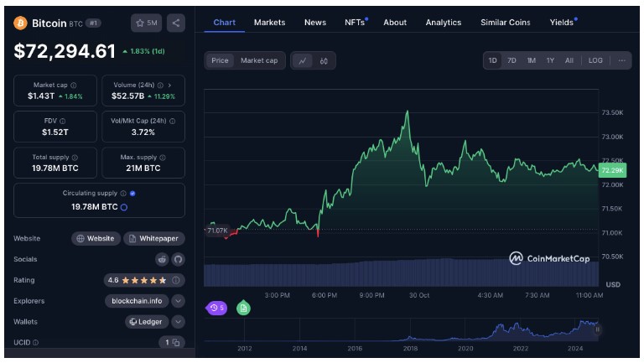Select the 7D time range

(512, 60)
